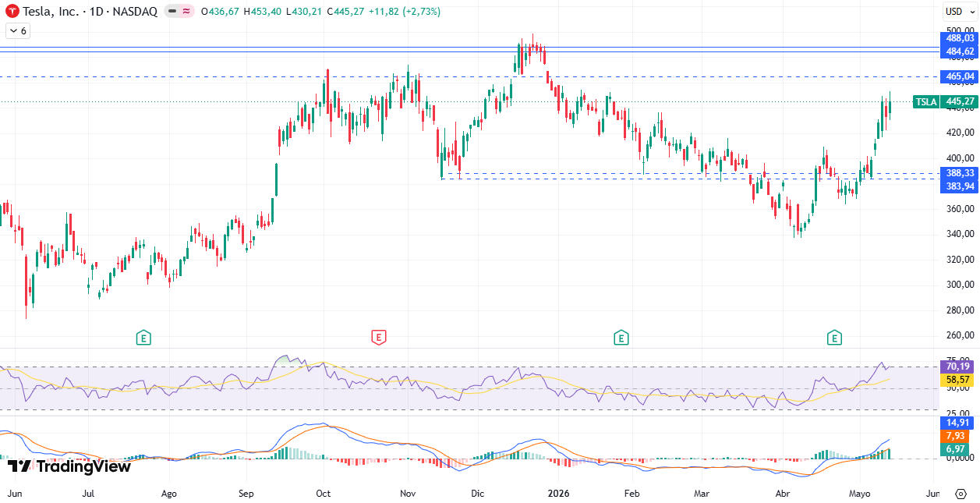
Task: Click the Dic label on time axis
Action: 478,494
